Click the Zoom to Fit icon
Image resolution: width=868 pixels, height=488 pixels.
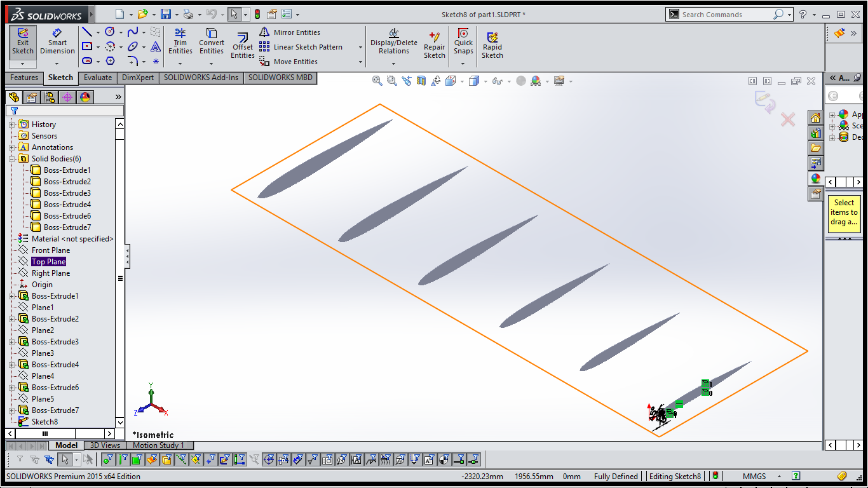377,81
